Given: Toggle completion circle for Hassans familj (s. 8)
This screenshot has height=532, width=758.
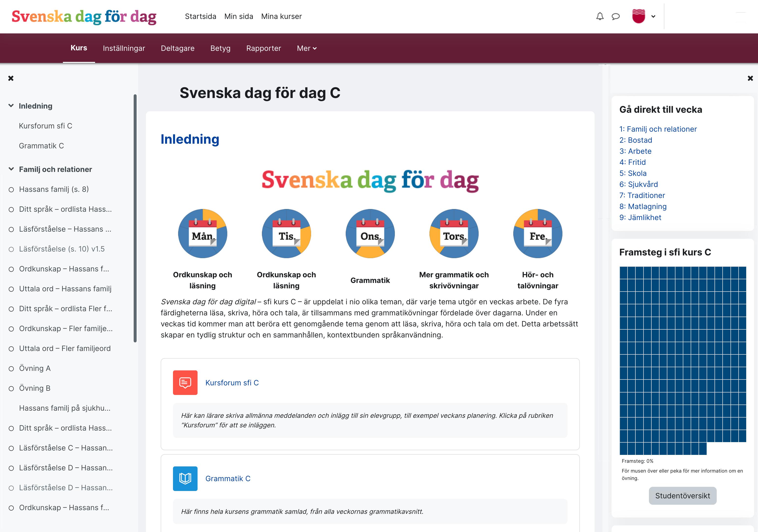Looking at the screenshot, I should coord(11,189).
